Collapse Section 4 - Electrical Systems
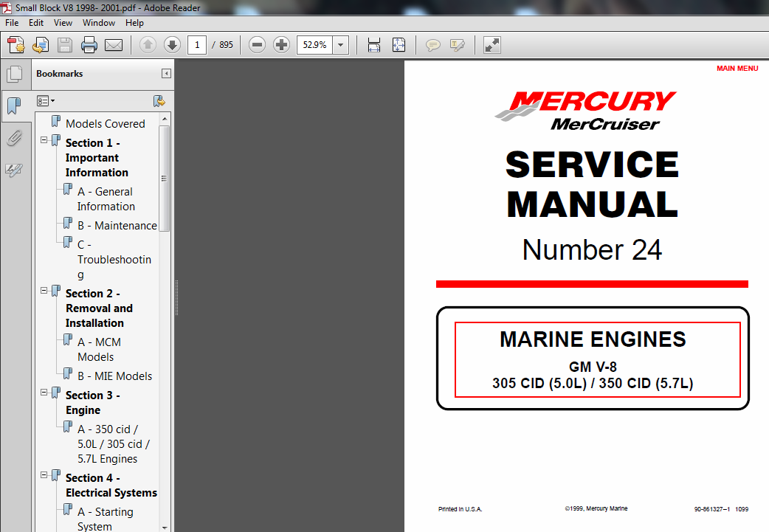Viewport: 769px width, 532px height. [44, 475]
